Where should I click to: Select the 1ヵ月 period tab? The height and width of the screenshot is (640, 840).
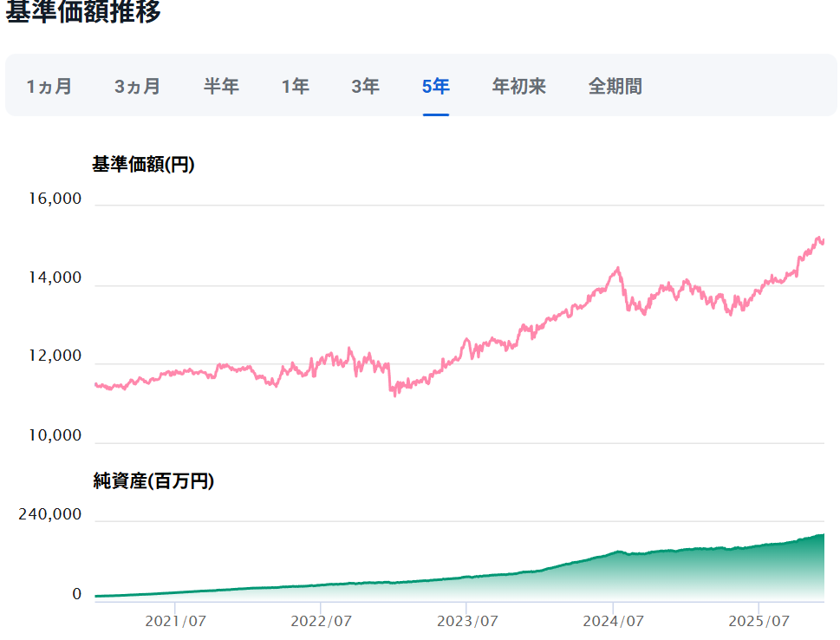[x=49, y=87]
